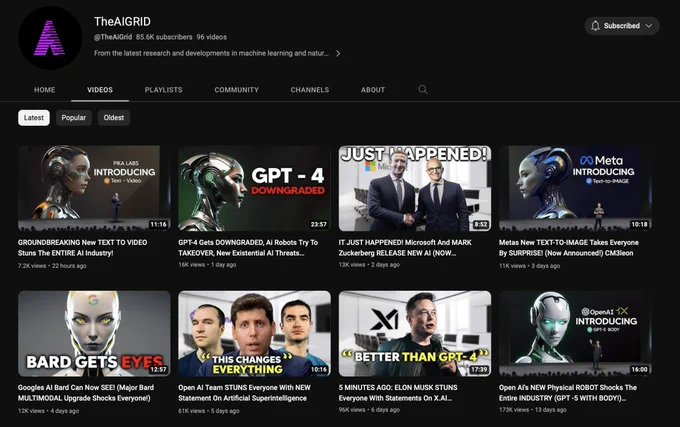Image resolution: width=680 pixels, height=427 pixels.
Task: Expand the channel description chevron arrow
Action: tap(338, 53)
